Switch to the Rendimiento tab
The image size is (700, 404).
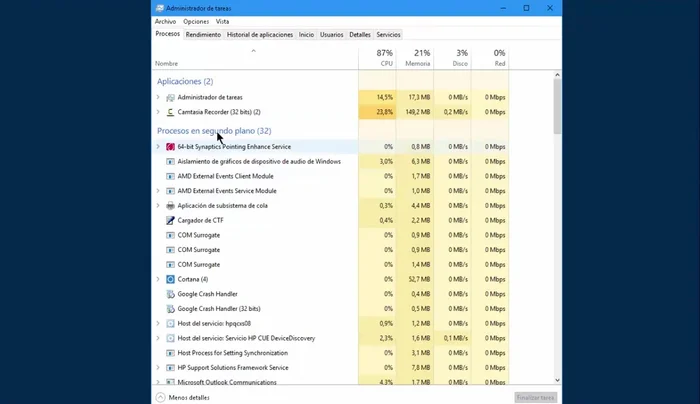(x=203, y=34)
